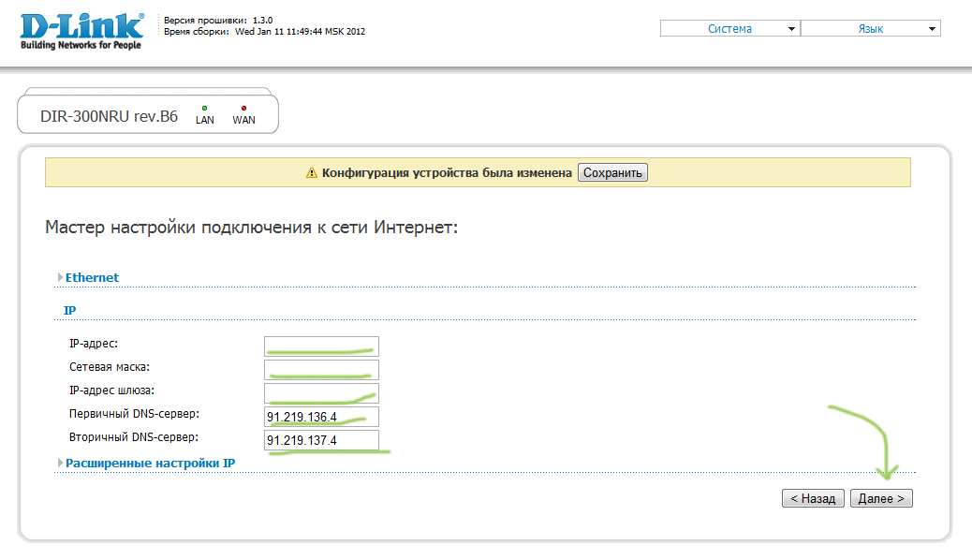Click the DIR-300NRU rev.B6 device label

(109, 118)
